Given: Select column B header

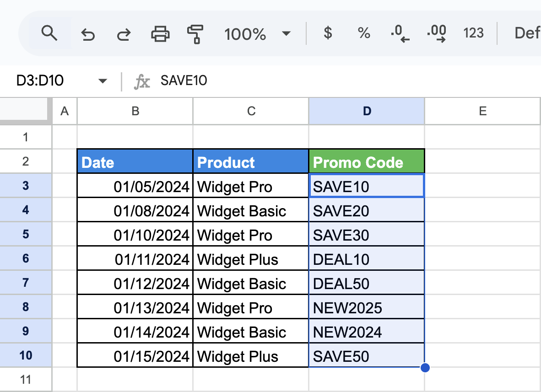Looking at the screenshot, I should [135, 111].
